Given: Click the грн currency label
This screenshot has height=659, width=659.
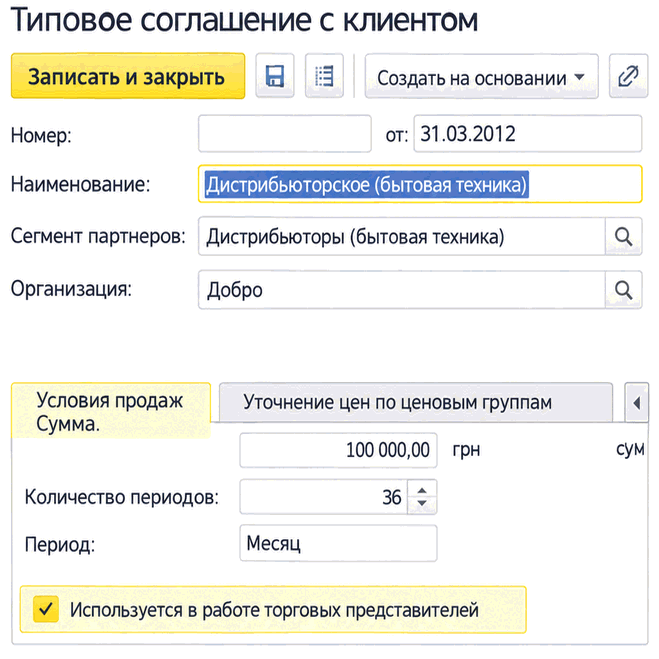Looking at the screenshot, I should (x=466, y=450).
